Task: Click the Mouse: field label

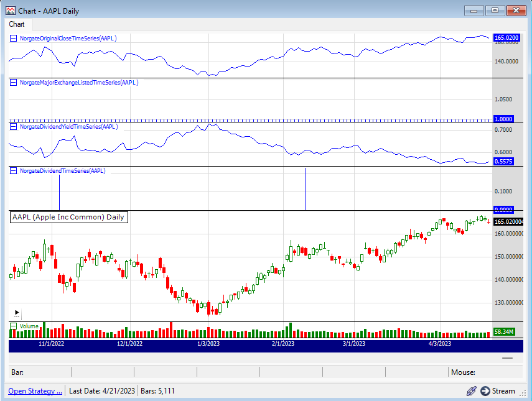Action: pos(463,372)
